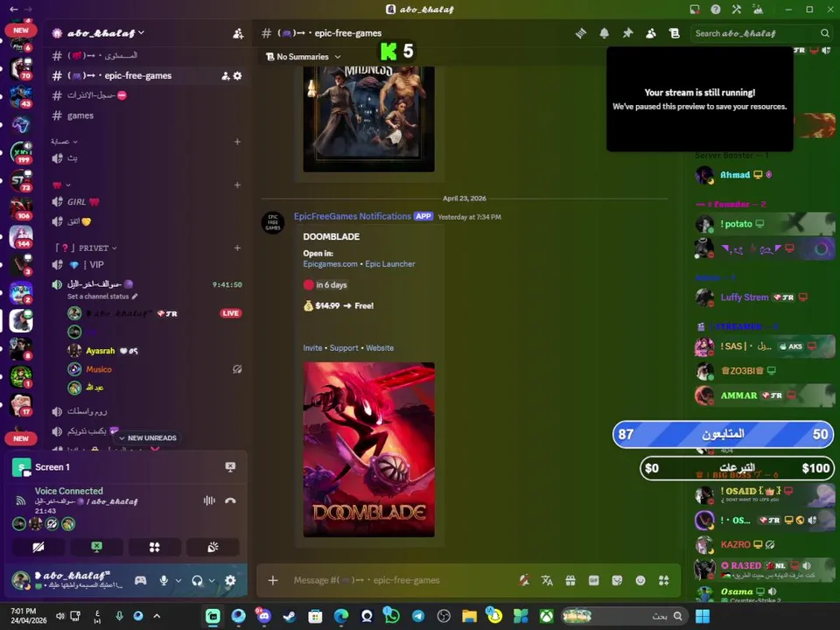Click the LIVE badge next to streamer
Screen dimensions: 840x630
click(x=231, y=313)
